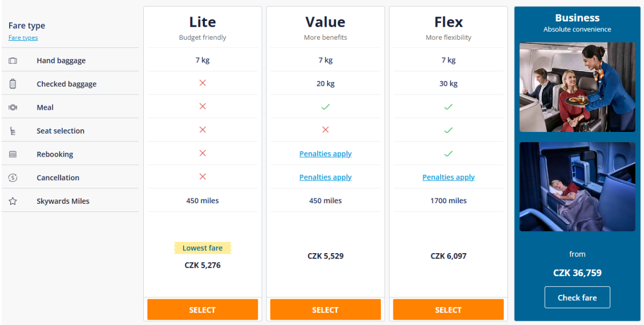Click the Meal plate icon
The image size is (644, 325).
[x=13, y=107]
